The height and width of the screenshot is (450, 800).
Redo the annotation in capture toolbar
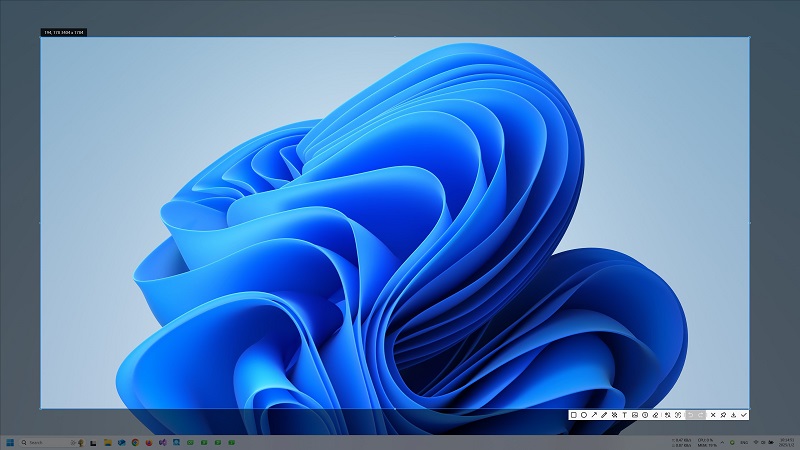[x=701, y=415]
